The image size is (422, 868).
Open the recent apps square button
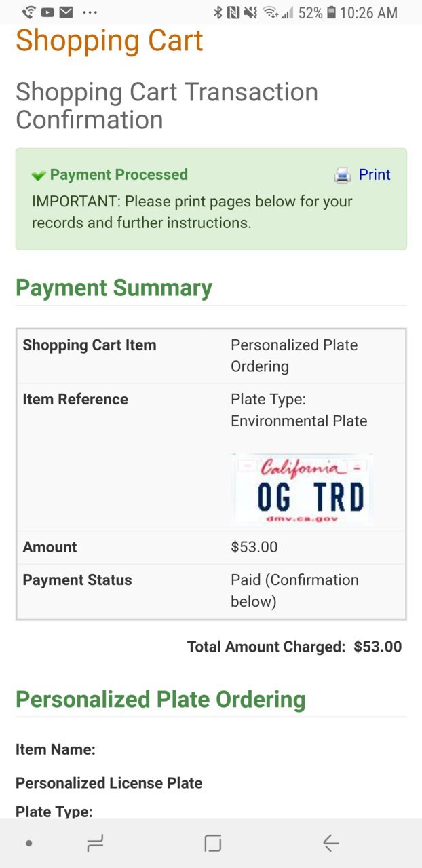213,843
